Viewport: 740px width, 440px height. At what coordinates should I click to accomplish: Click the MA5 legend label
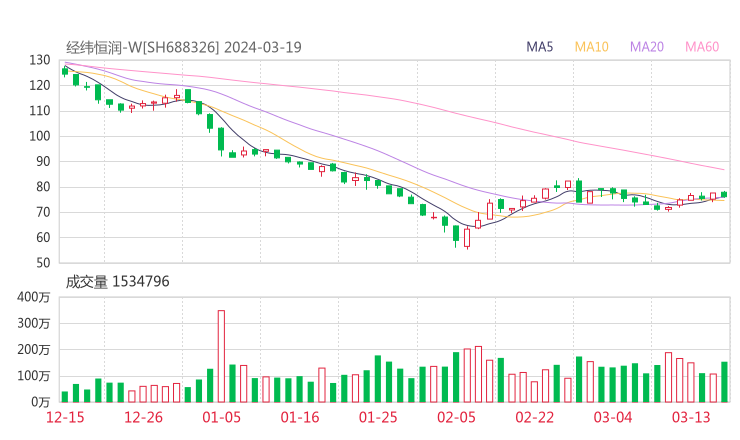(x=539, y=47)
